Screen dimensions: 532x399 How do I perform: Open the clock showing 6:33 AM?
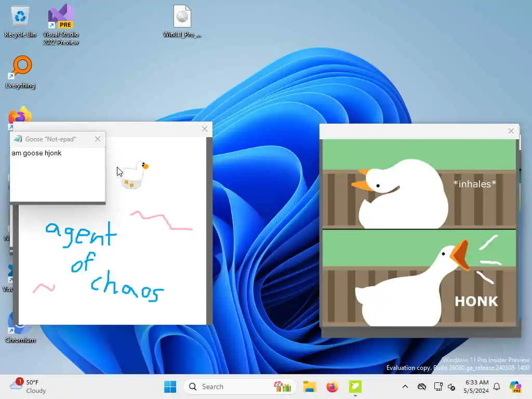477,387
